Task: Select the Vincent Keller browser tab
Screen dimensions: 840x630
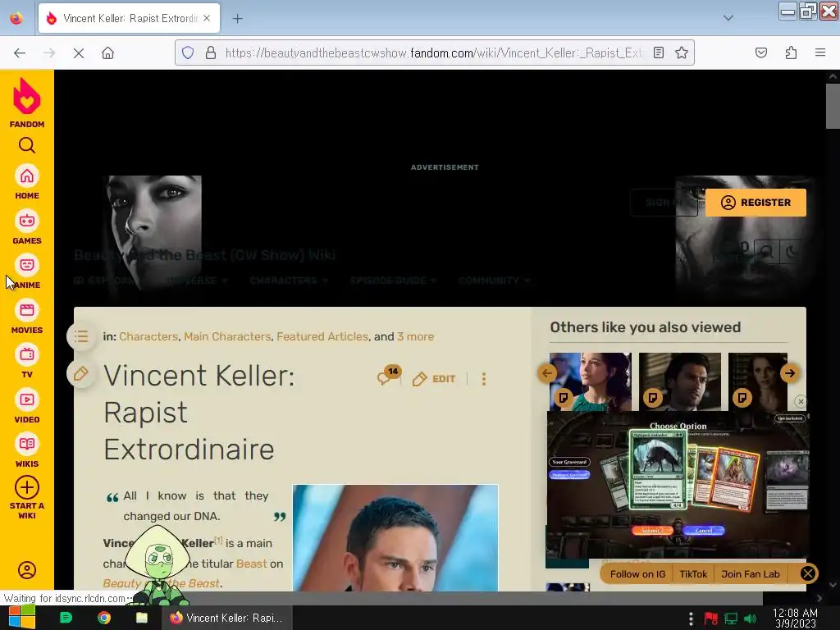Action: coord(129,18)
